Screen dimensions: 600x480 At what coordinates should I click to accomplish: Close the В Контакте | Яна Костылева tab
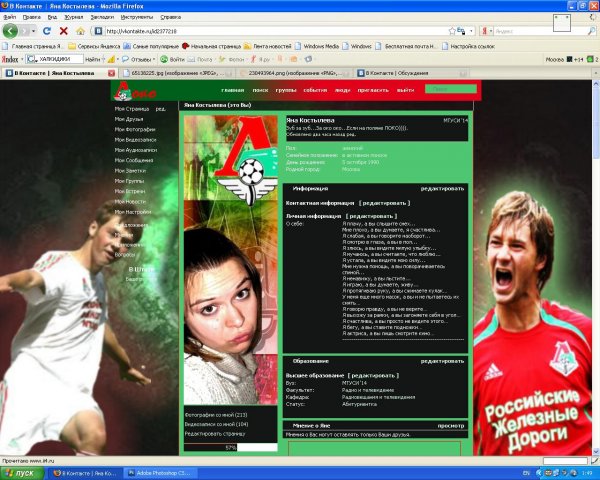tap(111, 73)
